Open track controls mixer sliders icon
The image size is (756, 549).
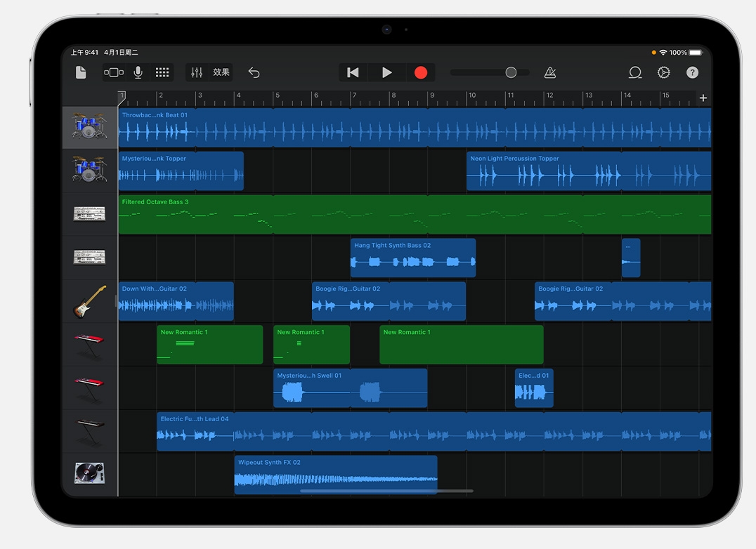click(x=197, y=72)
